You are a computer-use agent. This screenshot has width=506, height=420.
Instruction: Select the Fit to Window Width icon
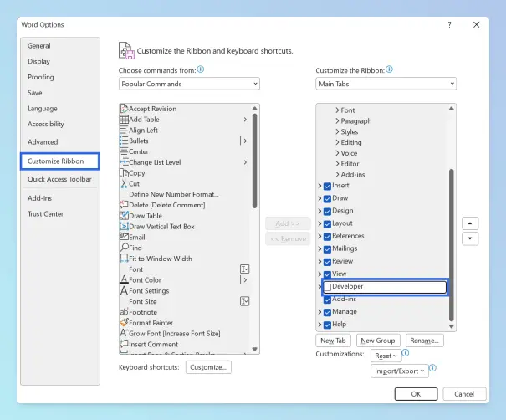[x=124, y=259]
